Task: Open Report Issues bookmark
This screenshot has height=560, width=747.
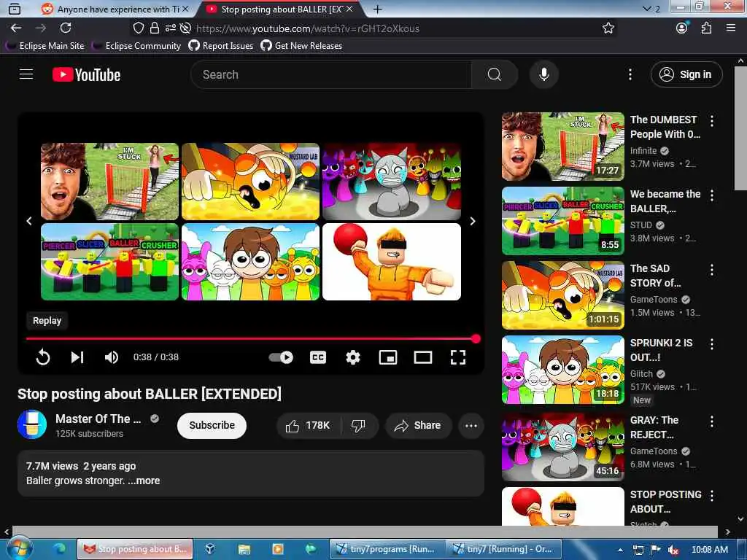Action: 221,46
